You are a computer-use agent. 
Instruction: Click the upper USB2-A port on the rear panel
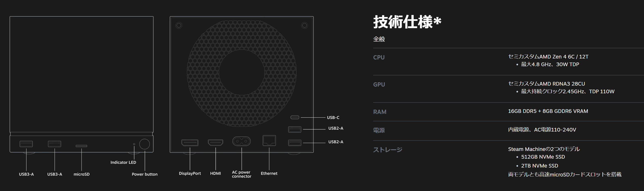click(x=295, y=129)
